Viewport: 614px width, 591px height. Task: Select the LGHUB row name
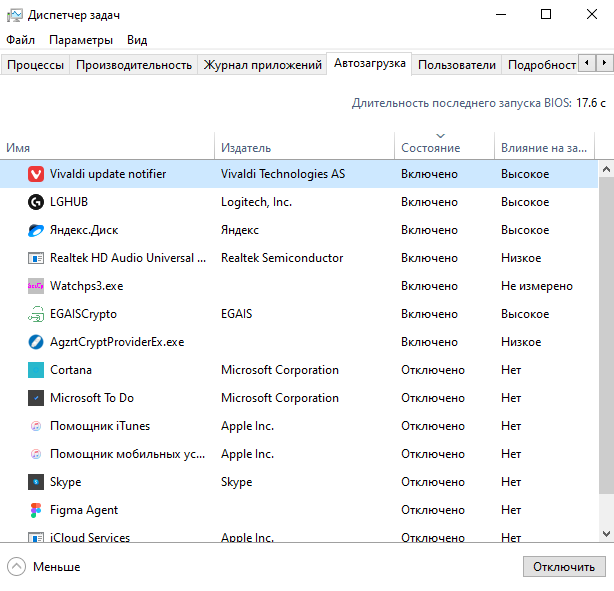tap(69, 202)
